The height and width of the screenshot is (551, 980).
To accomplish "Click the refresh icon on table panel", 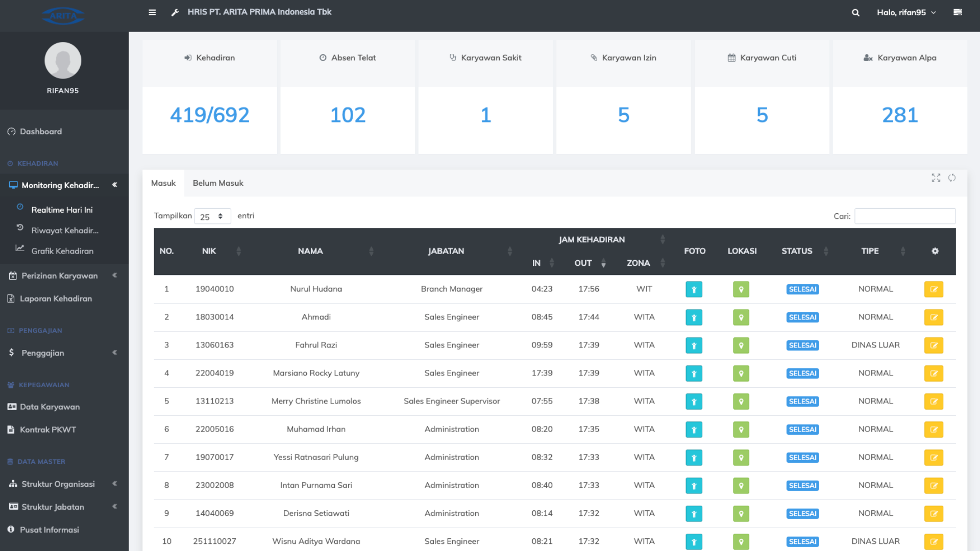I will click(x=952, y=178).
